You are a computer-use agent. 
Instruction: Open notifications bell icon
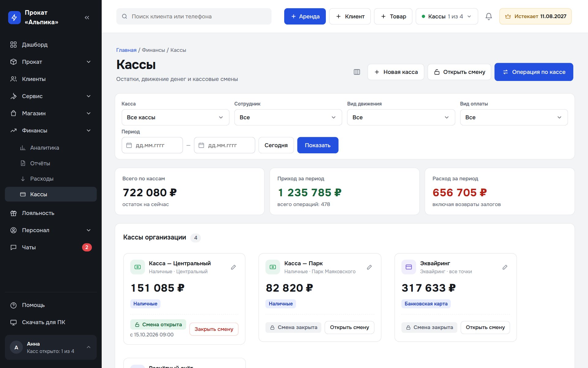pos(489,16)
